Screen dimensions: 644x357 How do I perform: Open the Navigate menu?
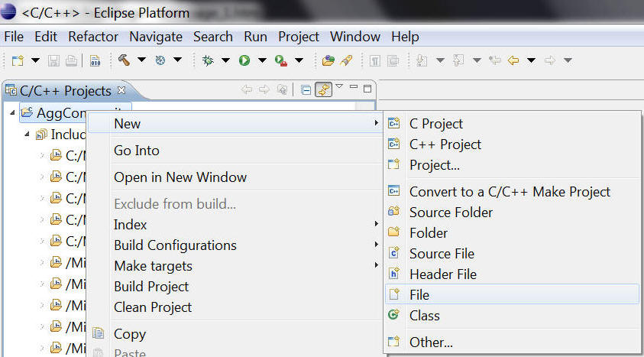click(156, 37)
